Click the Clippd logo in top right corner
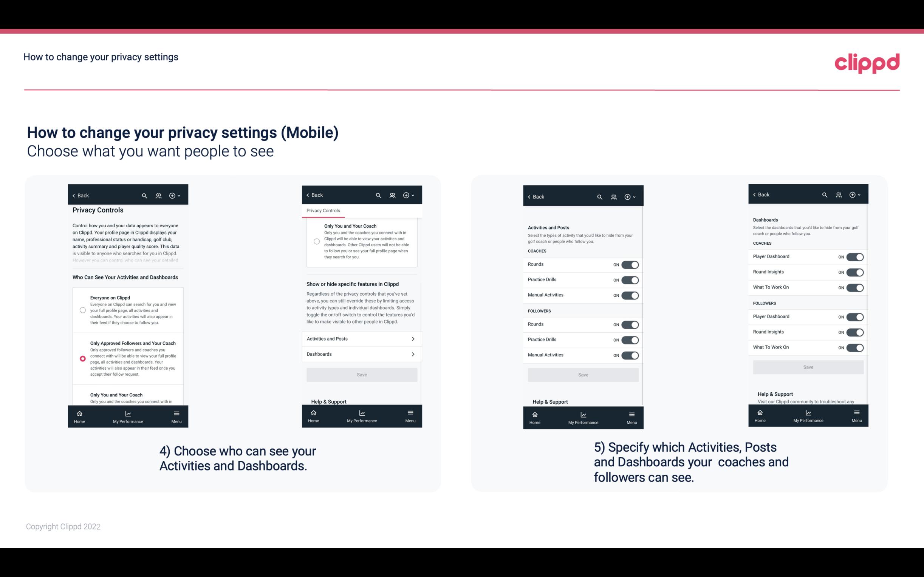This screenshot has width=924, height=577. 868,63
